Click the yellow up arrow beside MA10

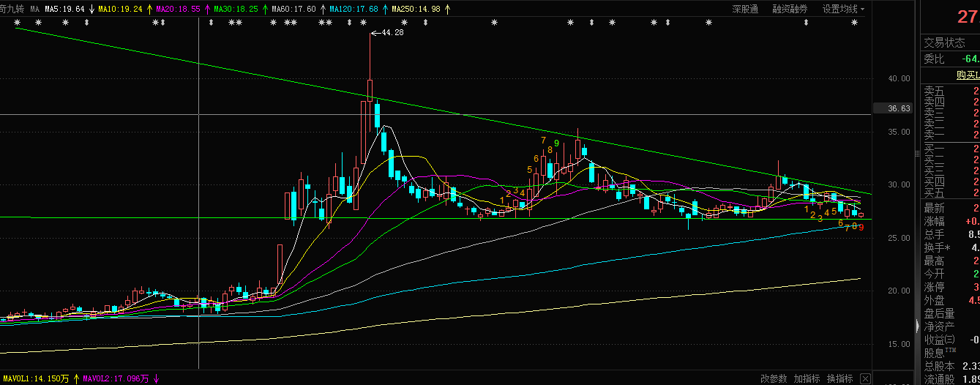pyautogui.click(x=149, y=10)
